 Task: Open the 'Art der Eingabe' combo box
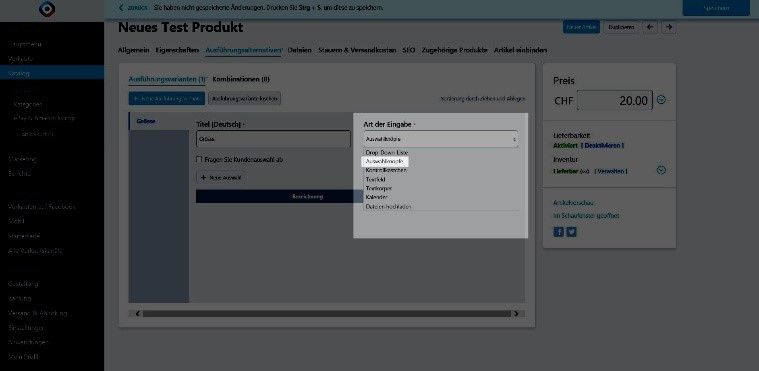click(x=440, y=139)
